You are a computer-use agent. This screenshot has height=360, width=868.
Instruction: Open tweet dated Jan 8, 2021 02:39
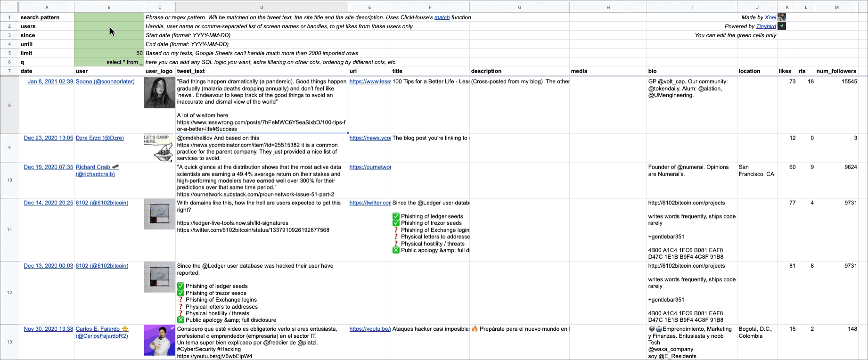(50, 82)
